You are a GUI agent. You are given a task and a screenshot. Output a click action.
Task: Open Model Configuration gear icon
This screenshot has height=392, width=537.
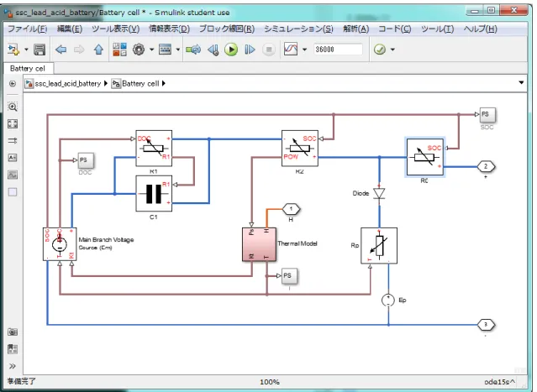(x=139, y=50)
